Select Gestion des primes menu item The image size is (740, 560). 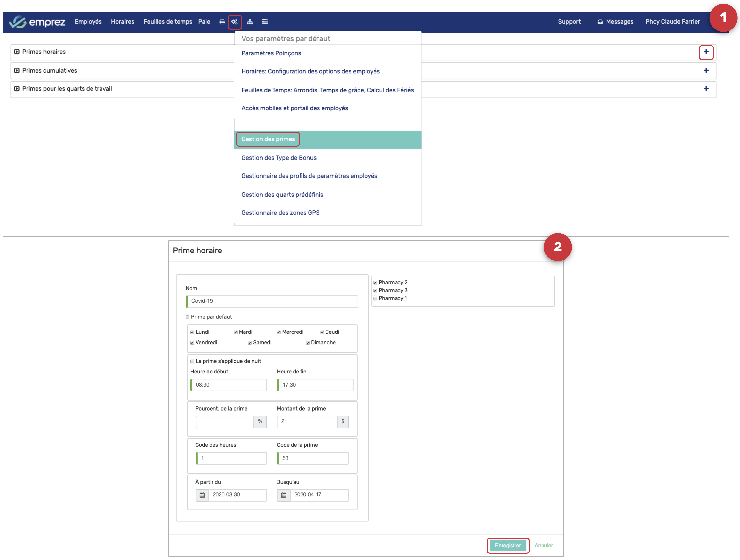tap(268, 139)
